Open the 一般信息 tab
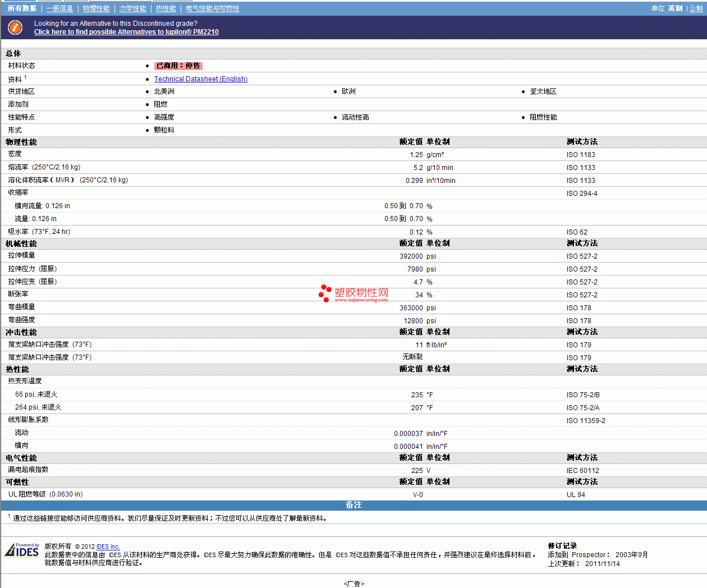Viewport: 707px width, 588px height. point(59,8)
